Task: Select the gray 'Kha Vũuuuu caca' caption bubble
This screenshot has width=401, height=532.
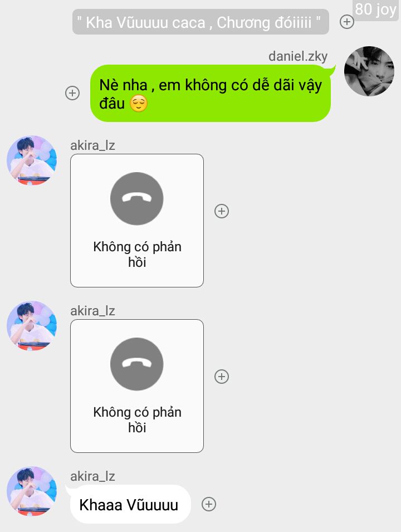Action: [200, 22]
